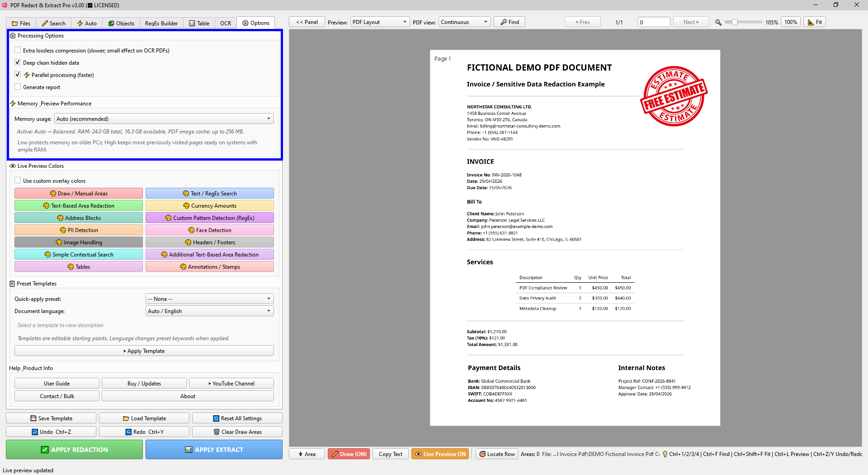Pick Draw / Manual Areas color swatch
868x475 pixels.
click(x=79, y=193)
